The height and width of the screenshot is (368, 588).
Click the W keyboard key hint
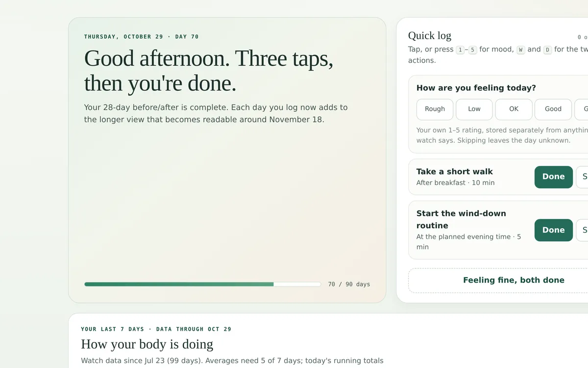point(521,50)
